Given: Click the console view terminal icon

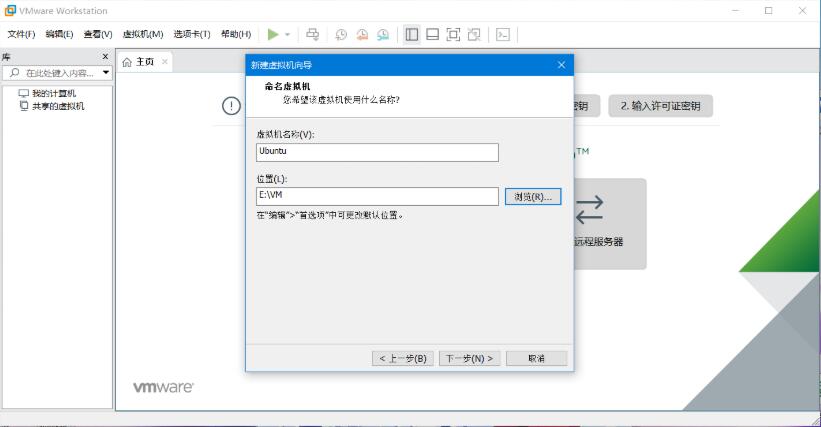Looking at the screenshot, I should click(x=503, y=35).
